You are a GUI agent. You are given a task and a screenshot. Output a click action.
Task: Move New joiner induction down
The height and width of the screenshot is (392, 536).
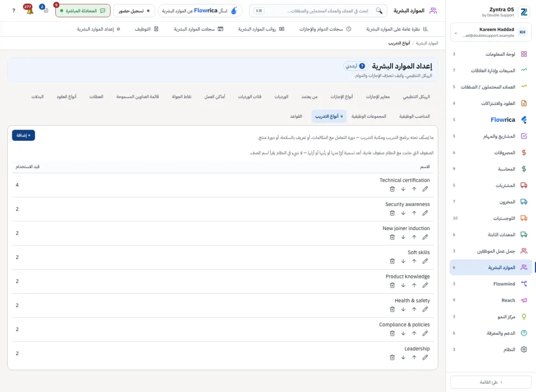click(x=403, y=237)
